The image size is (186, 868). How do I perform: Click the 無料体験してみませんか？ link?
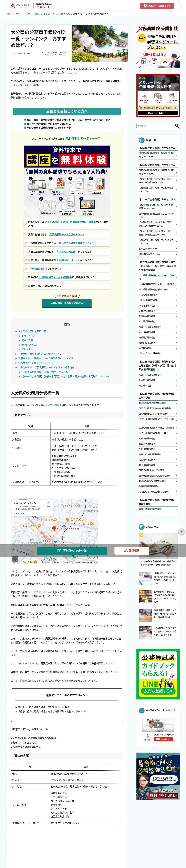pos(83,138)
